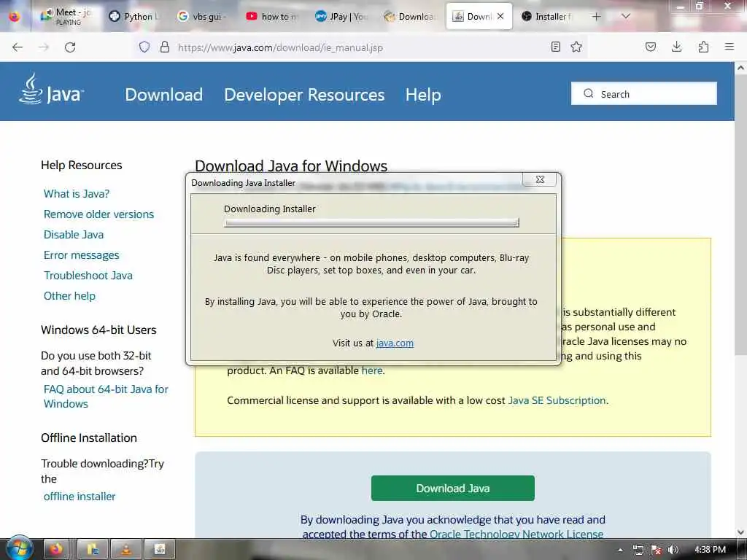The height and width of the screenshot is (560, 747).
Task: Open the file explorer taskbar icon
Action: (93, 550)
